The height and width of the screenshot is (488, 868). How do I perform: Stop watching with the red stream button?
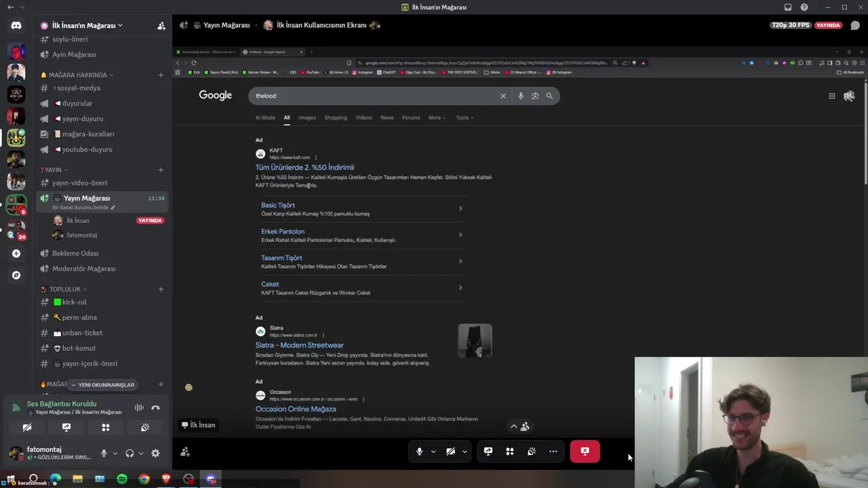coord(585,451)
